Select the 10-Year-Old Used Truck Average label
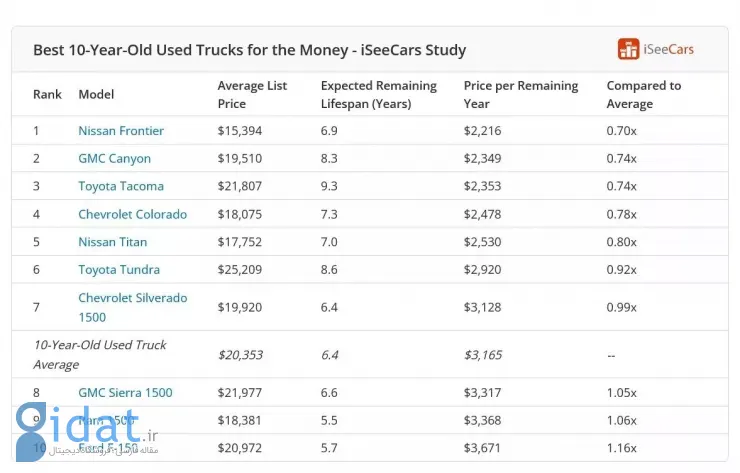This screenshot has height=473, width=740. tap(100, 355)
